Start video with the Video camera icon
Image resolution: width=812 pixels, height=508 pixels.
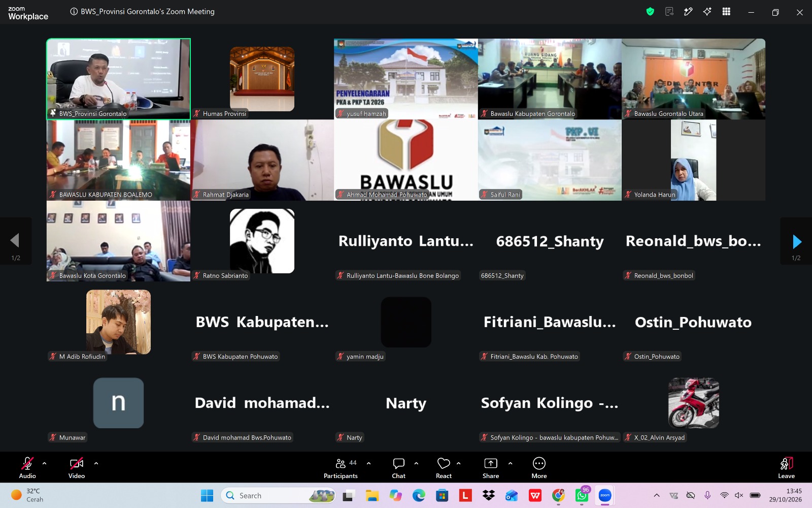point(77,463)
